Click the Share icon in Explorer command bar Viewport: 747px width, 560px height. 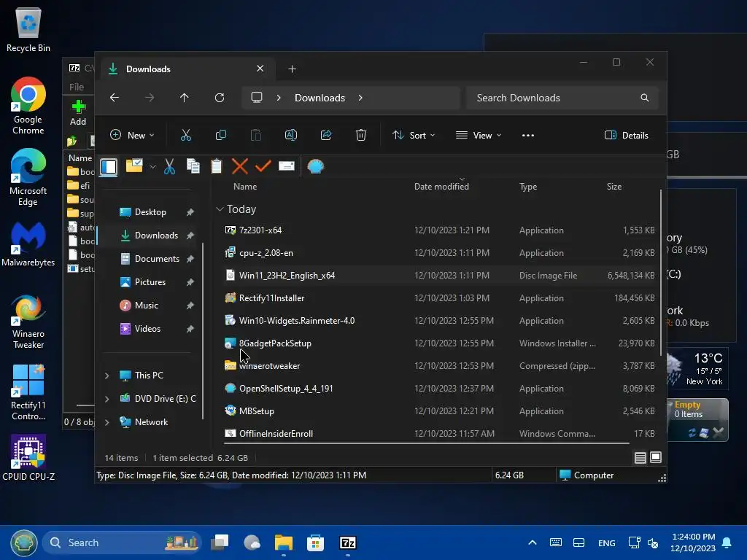326,135
